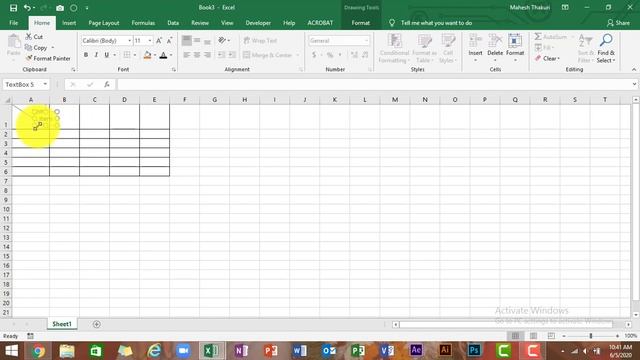Open the Name Box dropdown arrow
The image size is (640, 360).
[45, 84]
